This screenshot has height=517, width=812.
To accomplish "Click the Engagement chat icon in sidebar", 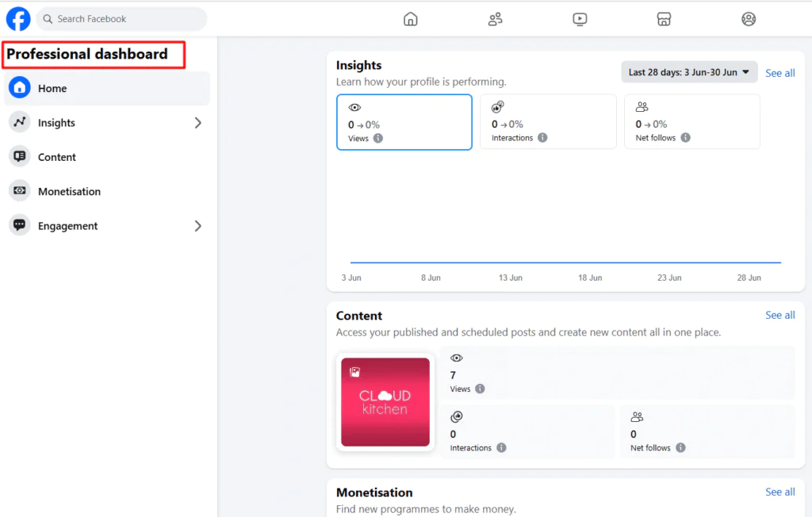I will click(x=20, y=225).
